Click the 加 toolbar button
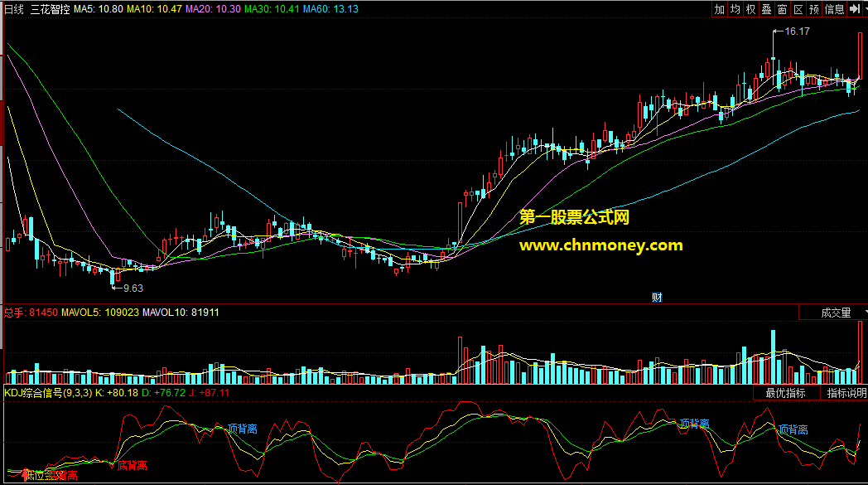 719,9
